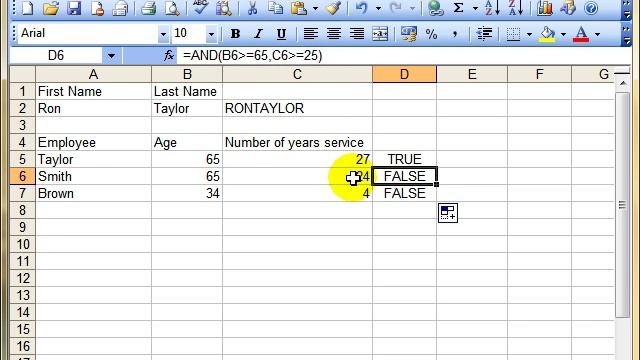This screenshot has height=360, width=640.
Task: Launch the Chart Wizard
Action: point(544,8)
